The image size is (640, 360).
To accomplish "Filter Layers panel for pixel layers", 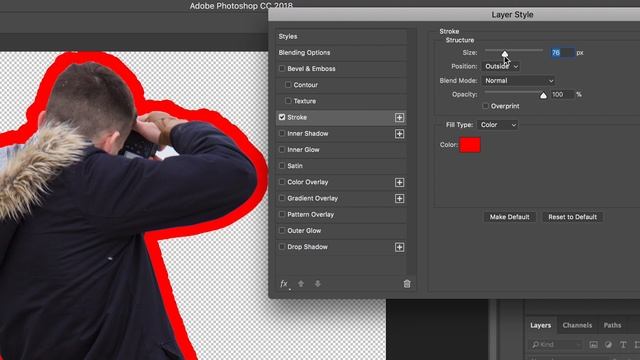I will [593, 345].
